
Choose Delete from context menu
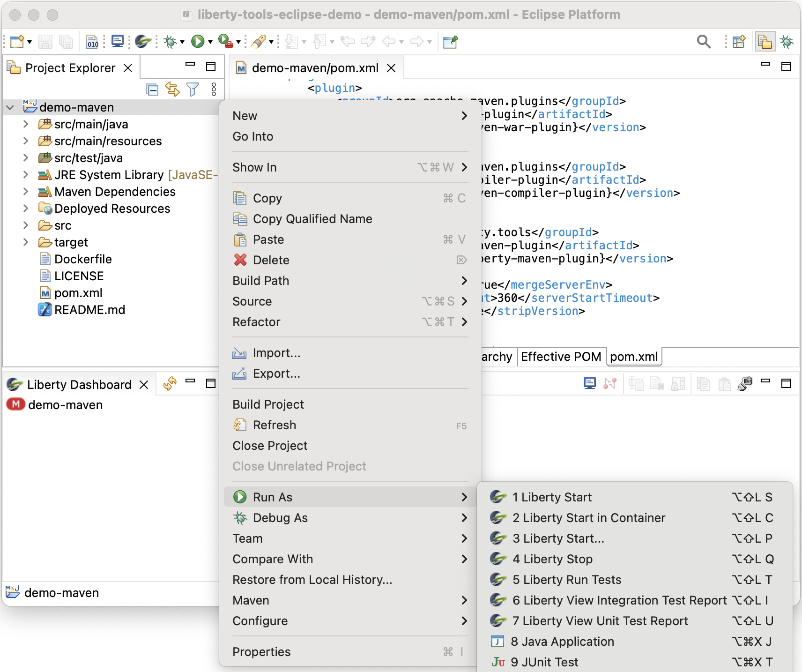(x=350, y=260)
